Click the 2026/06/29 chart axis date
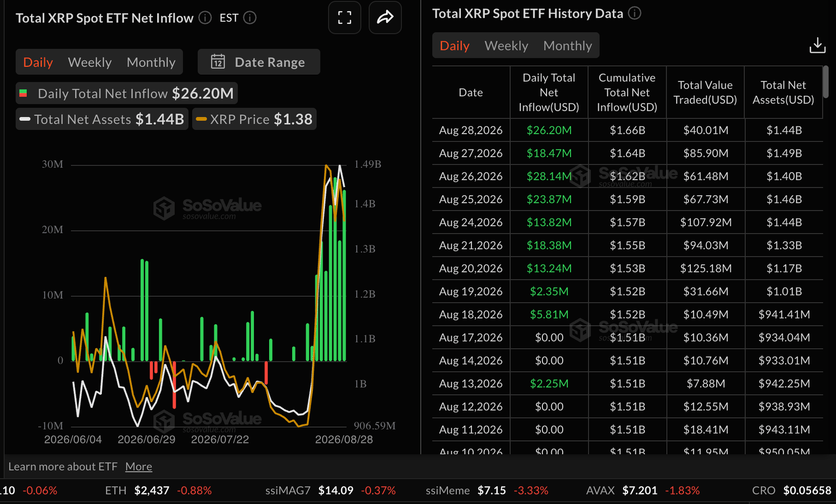This screenshot has height=504, width=836. point(146,439)
